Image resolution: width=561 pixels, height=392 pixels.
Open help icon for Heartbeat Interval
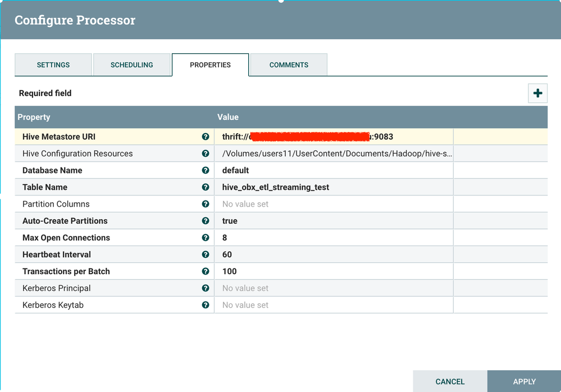pos(206,254)
